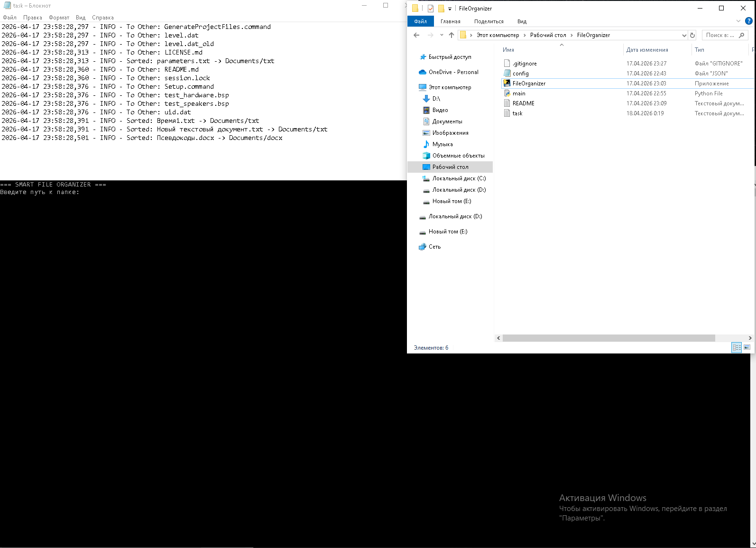Click the Forward arrow in File Explorer
756x548 pixels.
pyautogui.click(x=431, y=35)
